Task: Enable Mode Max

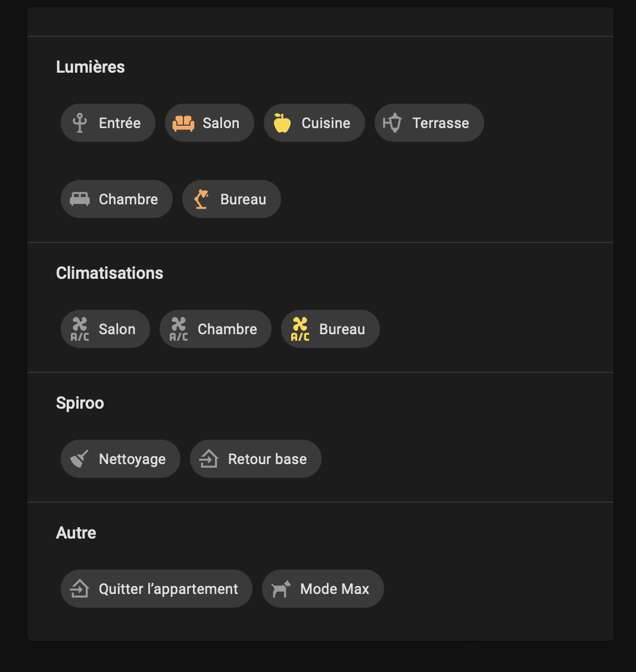Action: pos(323,589)
